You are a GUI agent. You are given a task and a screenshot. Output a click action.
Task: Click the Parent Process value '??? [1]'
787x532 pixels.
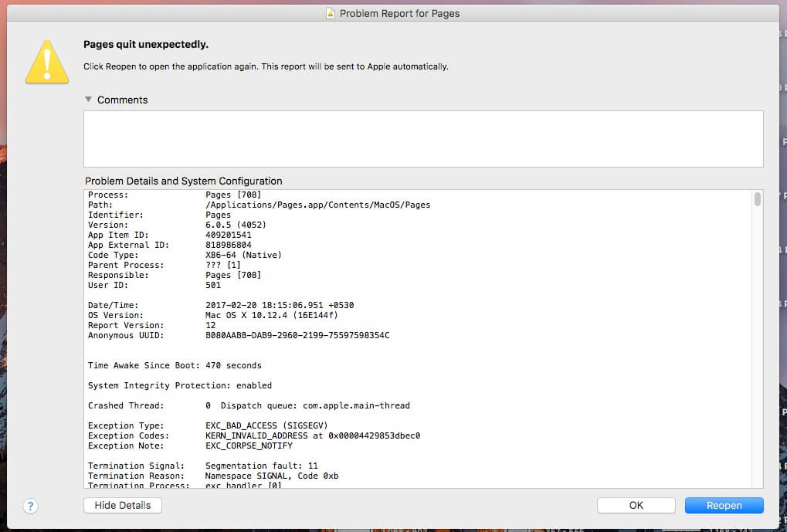pyautogui.click(x=223, y=265)
